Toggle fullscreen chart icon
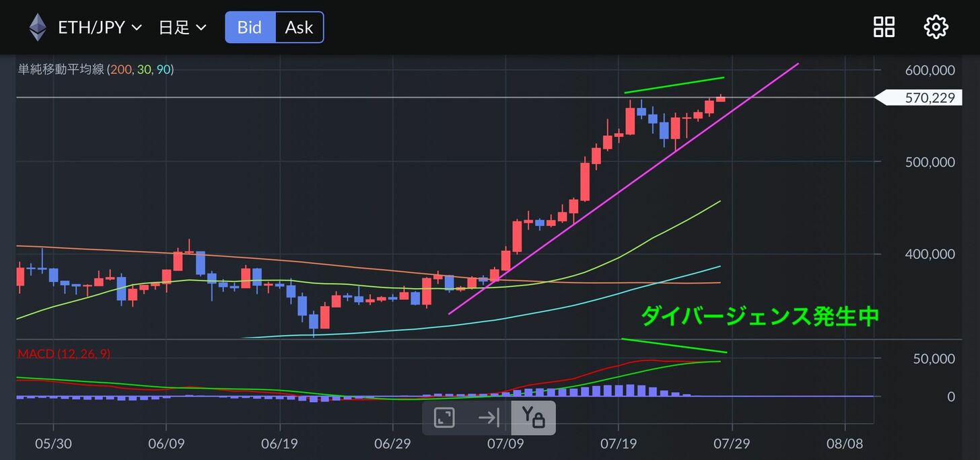The image size is (980, 460). (444, 418)
